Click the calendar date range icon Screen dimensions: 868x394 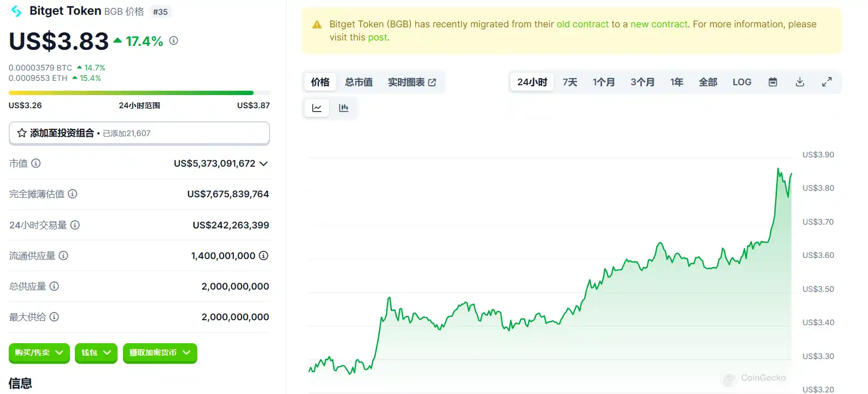click(773, 82)
